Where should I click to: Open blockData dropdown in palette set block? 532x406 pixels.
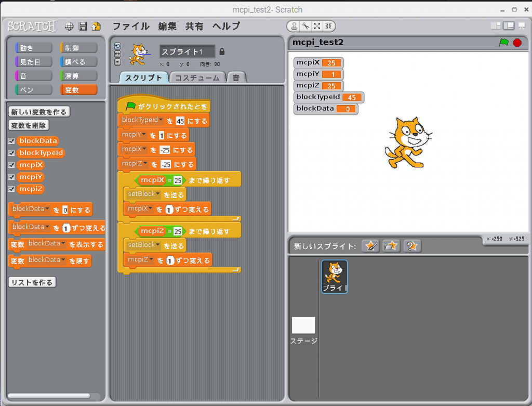click(x=47, y=209)
